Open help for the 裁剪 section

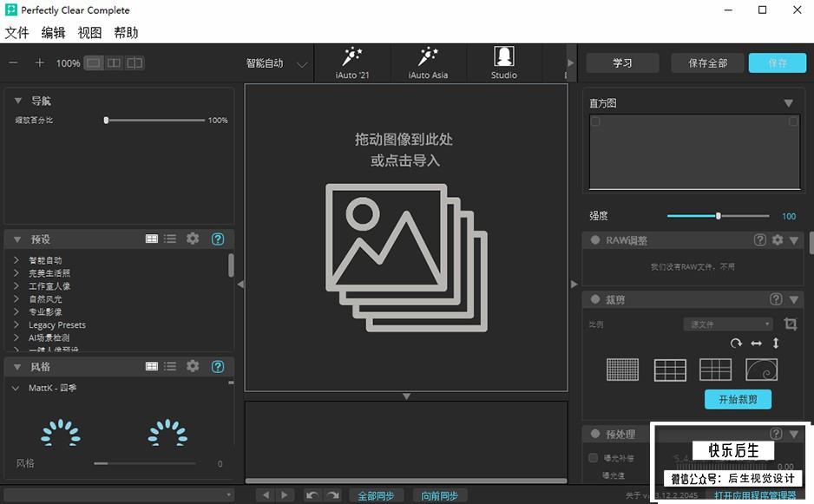click(x=776, y=299)
